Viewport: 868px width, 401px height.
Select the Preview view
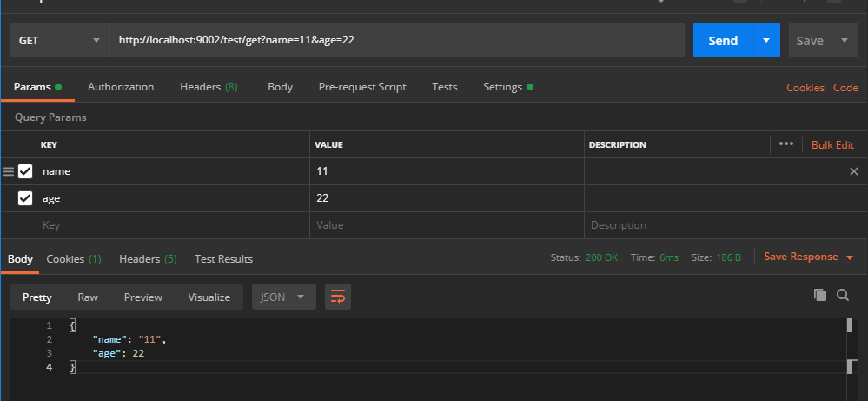click(142, 297)
